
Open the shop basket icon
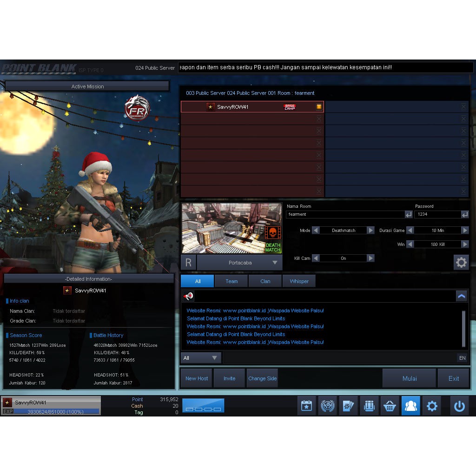(x=390, y=405)
